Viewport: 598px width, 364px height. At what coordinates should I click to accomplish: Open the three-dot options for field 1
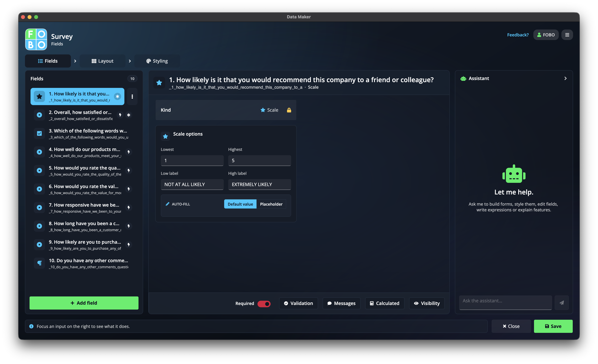point(132,97)
